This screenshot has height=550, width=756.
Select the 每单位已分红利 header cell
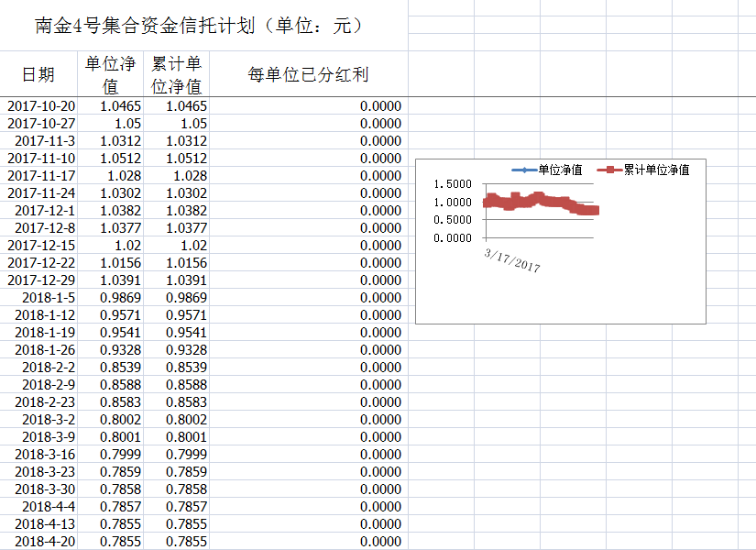tap(308, 74)
